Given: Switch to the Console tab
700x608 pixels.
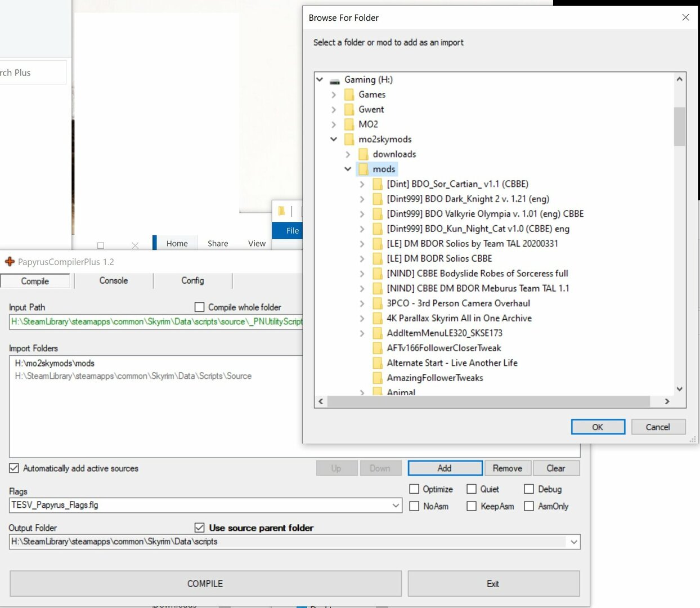Looking at the screenshot, I should point(114,280).
